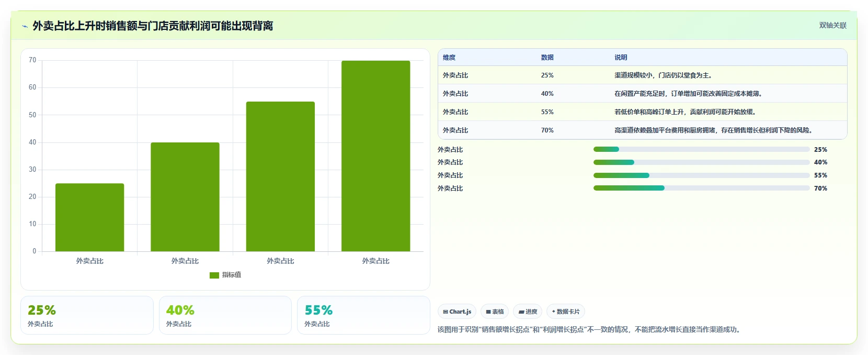Click the 表格 chip
Image resolution: width=868 pixels, height=355 pixels.
click(x=495, y=312)
